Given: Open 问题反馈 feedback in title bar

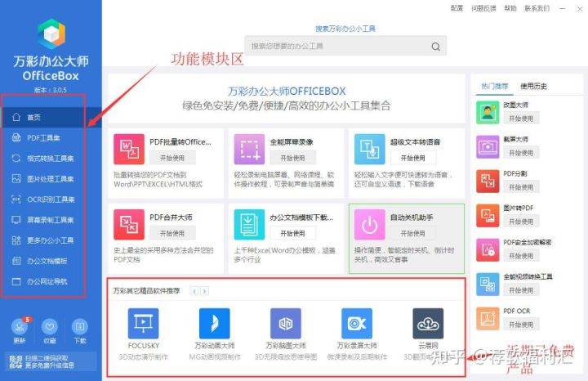Looking at the screenshot, I should [x=483, y=8].
